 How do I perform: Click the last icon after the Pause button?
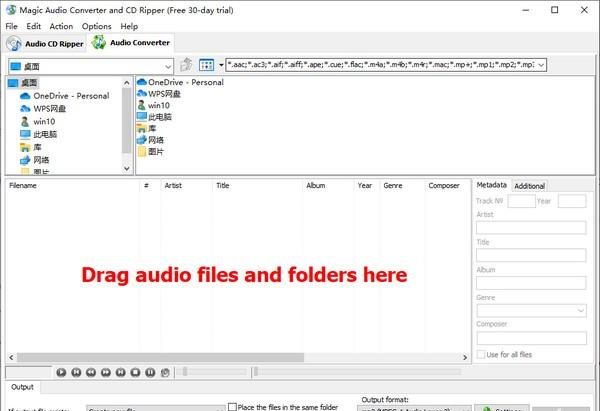[x=165, y=372]
